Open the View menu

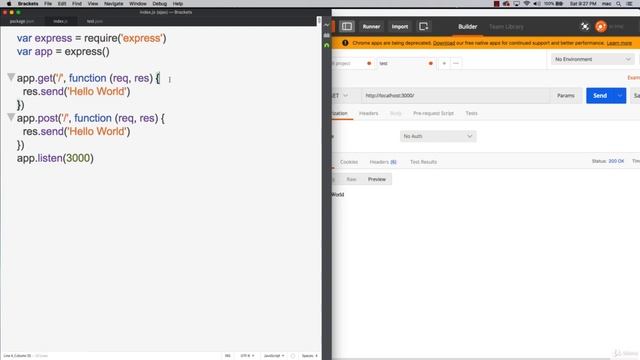coord(93,4)
